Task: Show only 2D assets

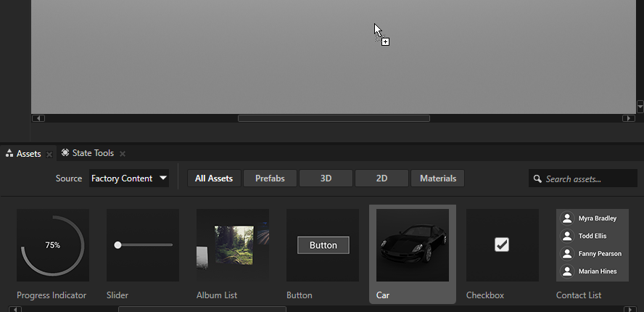Action: click(381, 178)
